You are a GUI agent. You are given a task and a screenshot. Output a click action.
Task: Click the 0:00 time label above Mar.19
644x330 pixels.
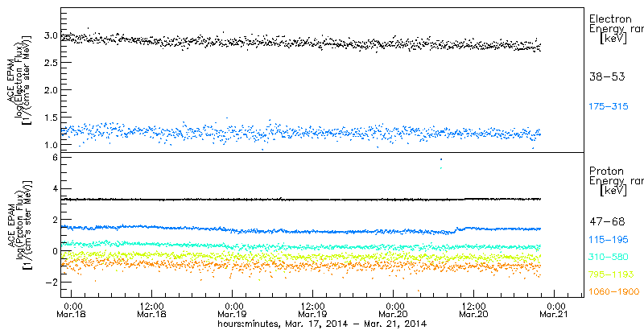click(x=233, y=306)
